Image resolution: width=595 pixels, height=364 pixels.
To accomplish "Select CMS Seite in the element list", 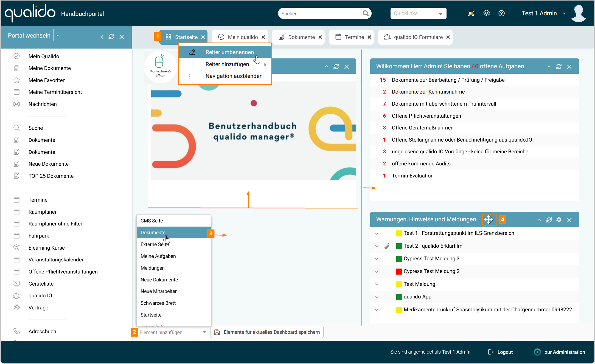I will point(173,221).
